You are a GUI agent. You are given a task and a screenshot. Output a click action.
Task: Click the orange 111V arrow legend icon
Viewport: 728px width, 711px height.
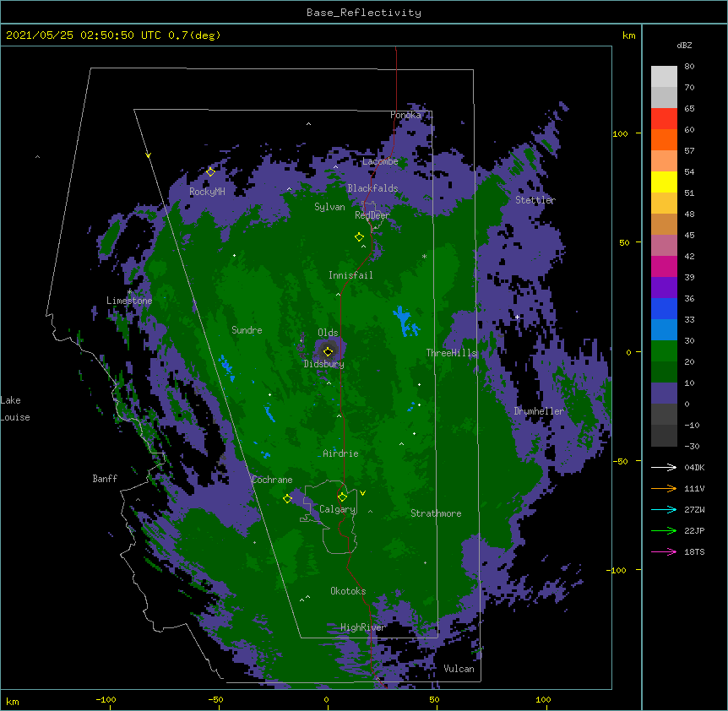click(x=664, y=488)
